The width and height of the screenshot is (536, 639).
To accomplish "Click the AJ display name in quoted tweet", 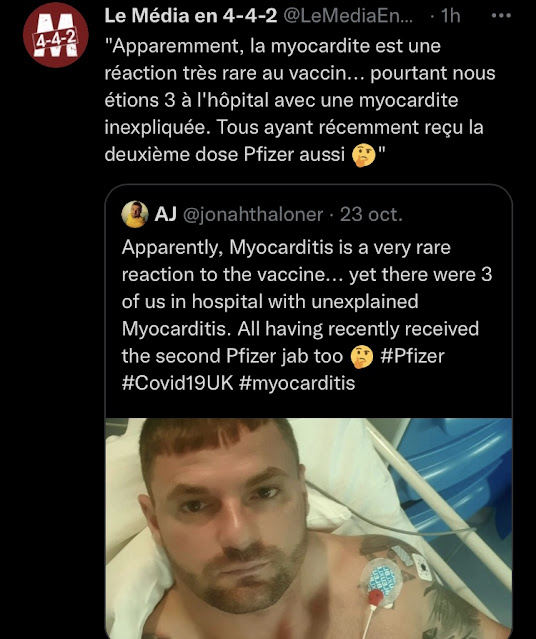I will point(165,214).
